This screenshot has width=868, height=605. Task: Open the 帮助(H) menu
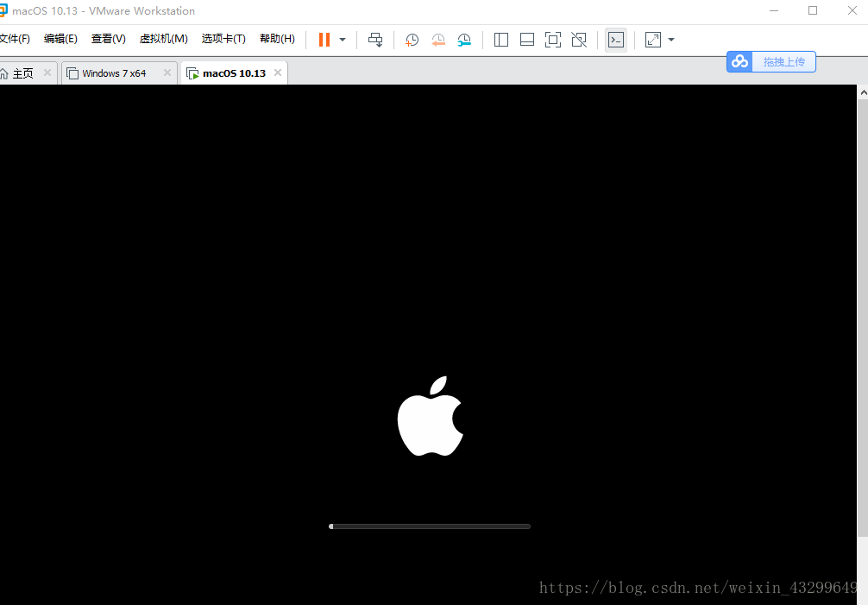pos(277,39)
